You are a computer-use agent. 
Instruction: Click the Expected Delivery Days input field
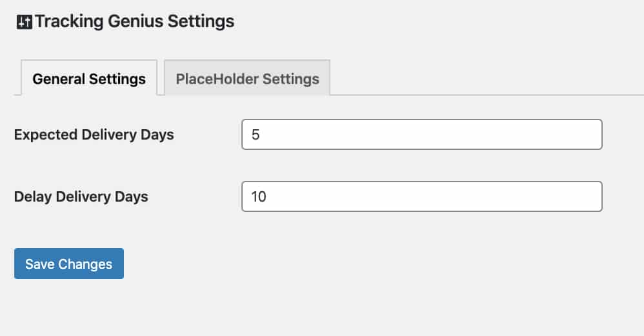421,134
